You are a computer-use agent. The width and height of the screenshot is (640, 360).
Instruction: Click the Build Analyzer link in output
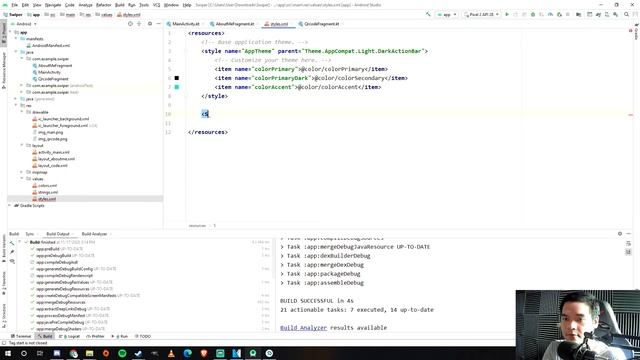[303, 328]
